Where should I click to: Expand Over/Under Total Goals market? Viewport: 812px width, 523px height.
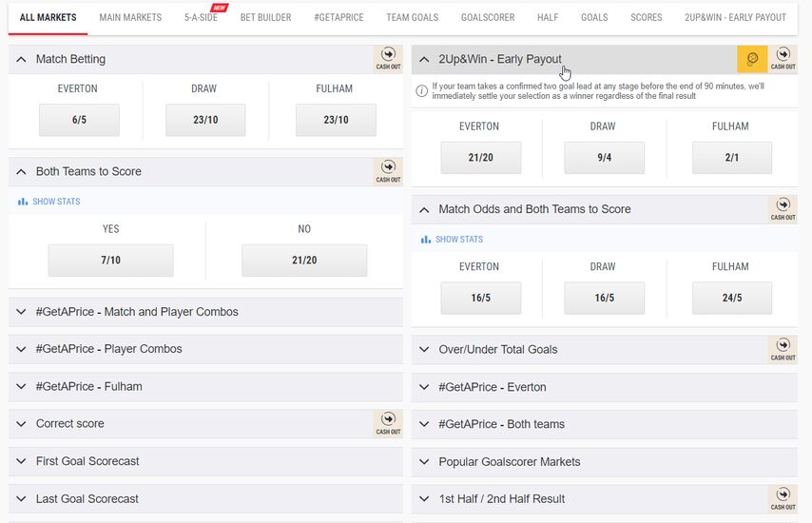(x=424, y=350)
